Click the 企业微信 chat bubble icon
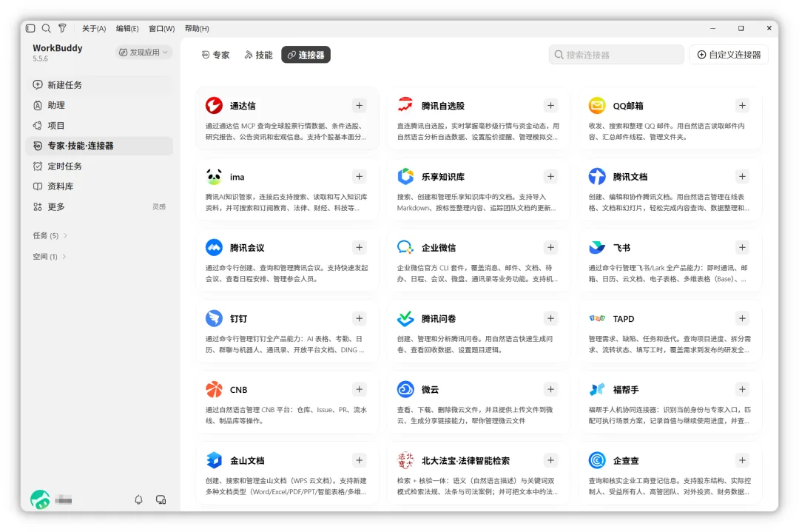Viewport: 799px width, 532px height. click(405, 247)
